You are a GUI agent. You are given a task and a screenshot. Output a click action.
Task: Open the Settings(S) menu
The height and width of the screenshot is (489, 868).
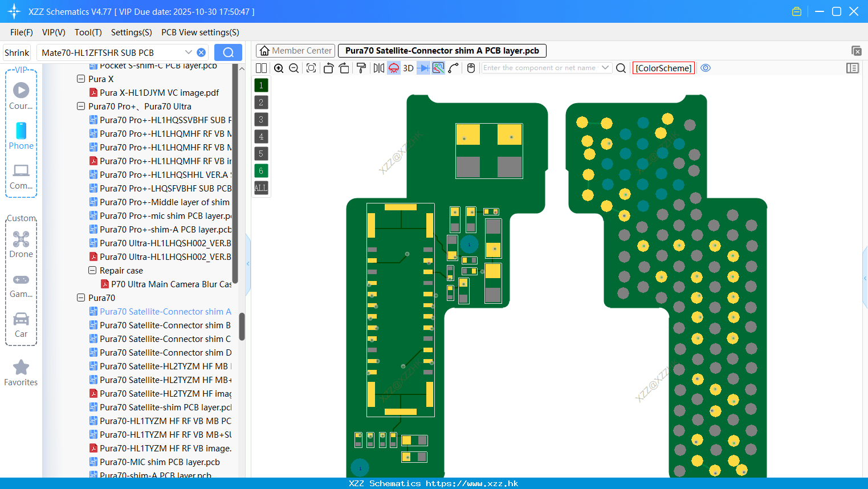pyautogui.click(x=132, y=32)
